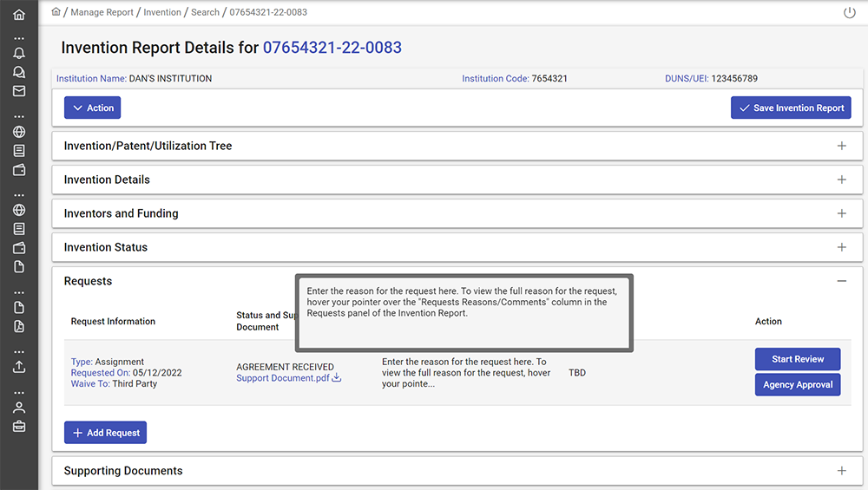The height and width of the screenshot is (490, 868).
Task: Click the Save Invention Report button
Action: coord(791,108)
